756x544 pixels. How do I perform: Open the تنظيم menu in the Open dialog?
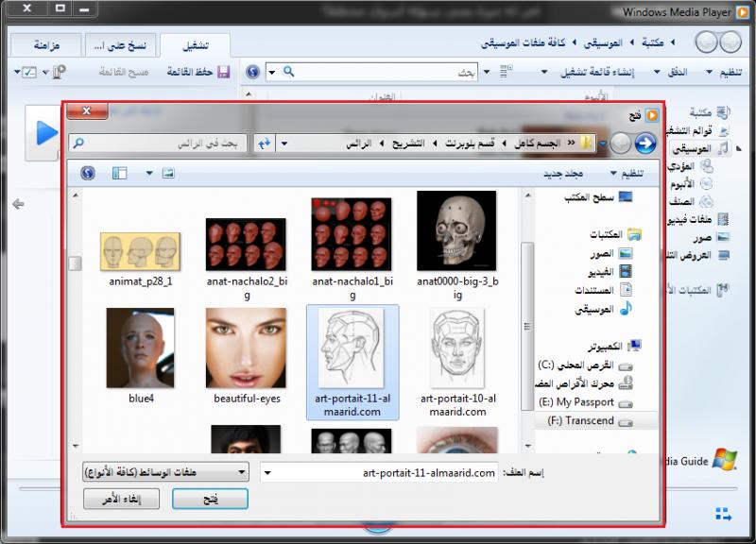pos(627,173)
